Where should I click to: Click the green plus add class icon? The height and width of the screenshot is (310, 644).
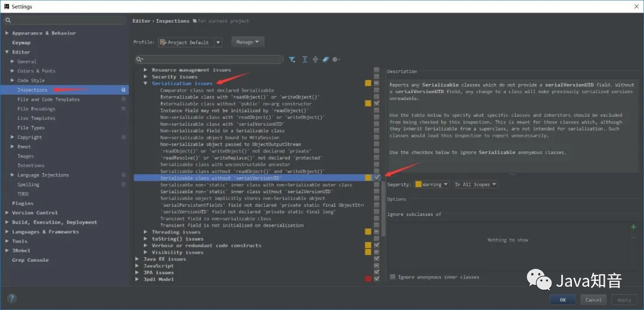pos(633,227)
